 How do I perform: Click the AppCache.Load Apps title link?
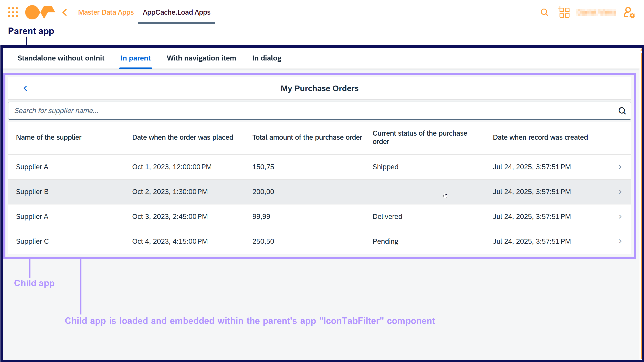tap(176, 12)
